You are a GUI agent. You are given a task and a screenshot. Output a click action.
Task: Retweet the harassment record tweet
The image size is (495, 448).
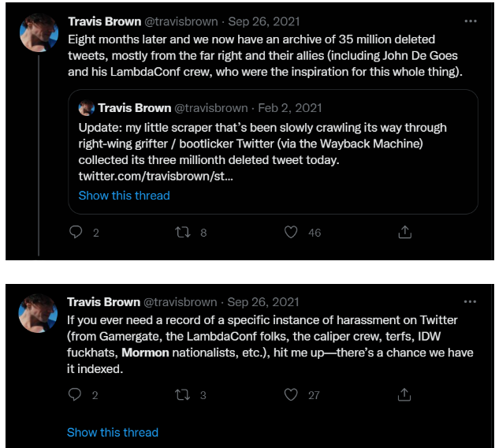coord(182,394)
